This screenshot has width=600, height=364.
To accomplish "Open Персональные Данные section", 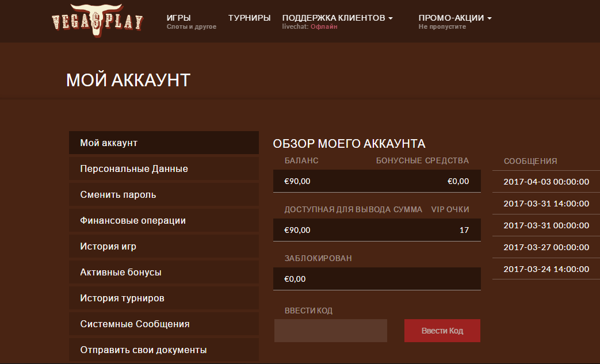I will 164,168.
